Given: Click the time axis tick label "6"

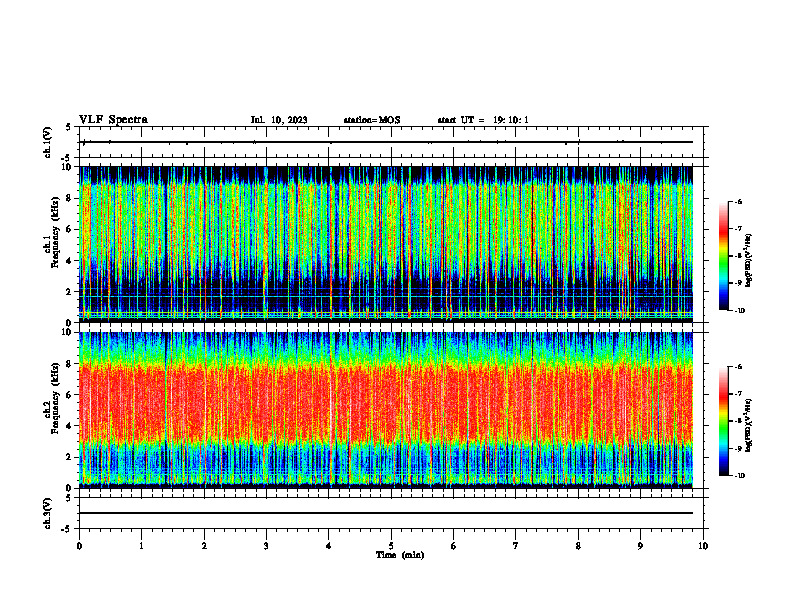Looking at the screenshot, I should click(453, 546).
